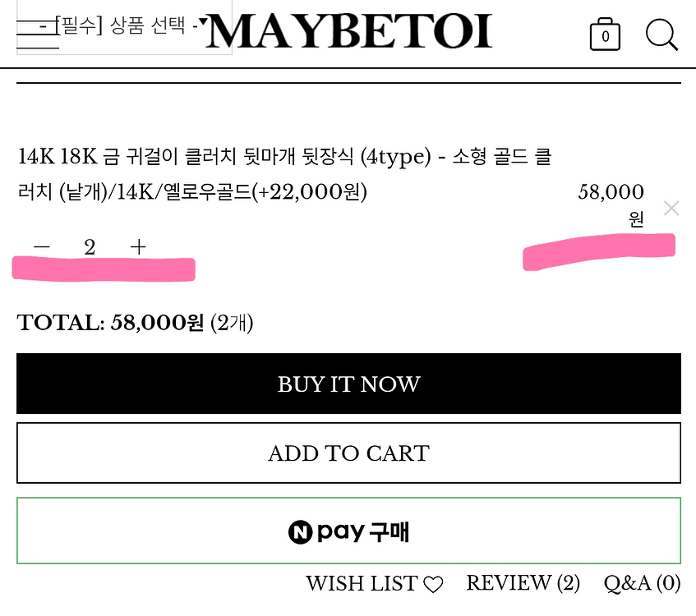Open the shopping cart icon

coord(605,34)
